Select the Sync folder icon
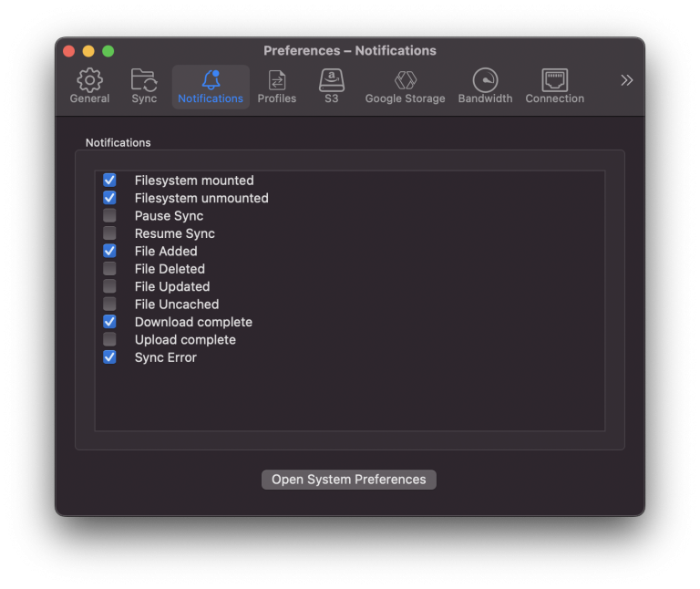The image size is (700, 589). click(144, 80)
